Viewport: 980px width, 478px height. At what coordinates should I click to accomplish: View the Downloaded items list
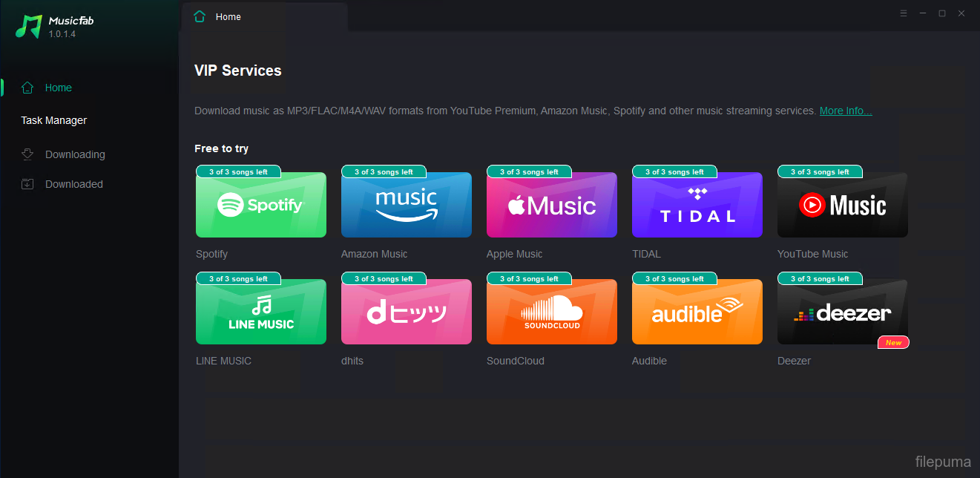73,184
